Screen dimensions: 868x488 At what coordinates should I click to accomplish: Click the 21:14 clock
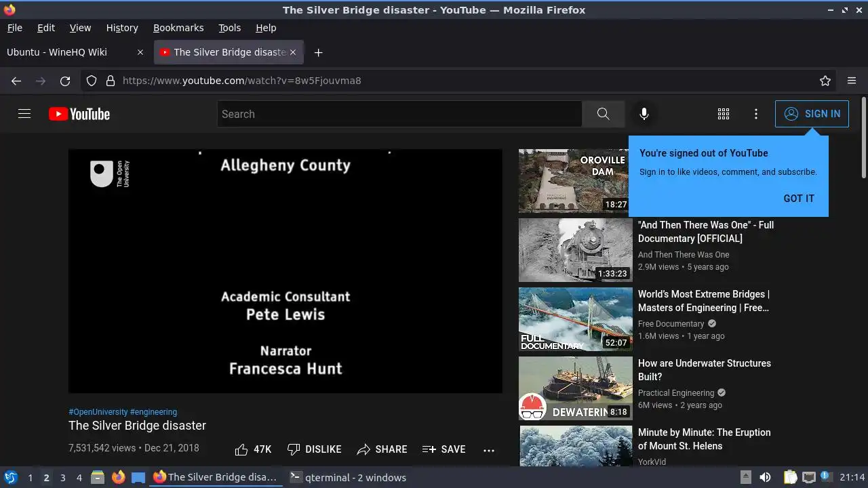tap(852, 477)
